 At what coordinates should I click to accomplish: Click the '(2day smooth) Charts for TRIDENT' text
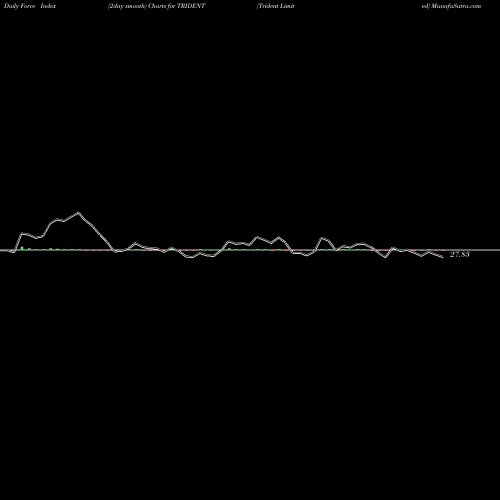pyautogui.click(x=157, y=6)
